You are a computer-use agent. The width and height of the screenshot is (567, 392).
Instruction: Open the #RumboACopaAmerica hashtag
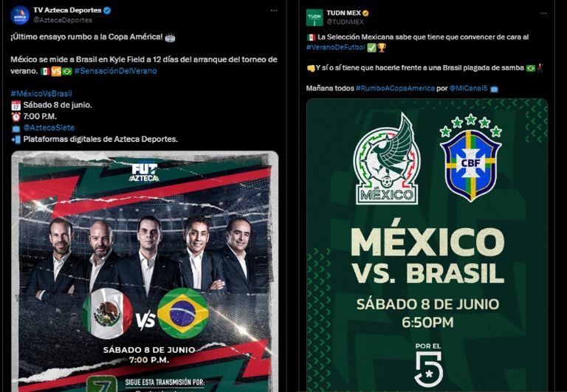point(395,89)
